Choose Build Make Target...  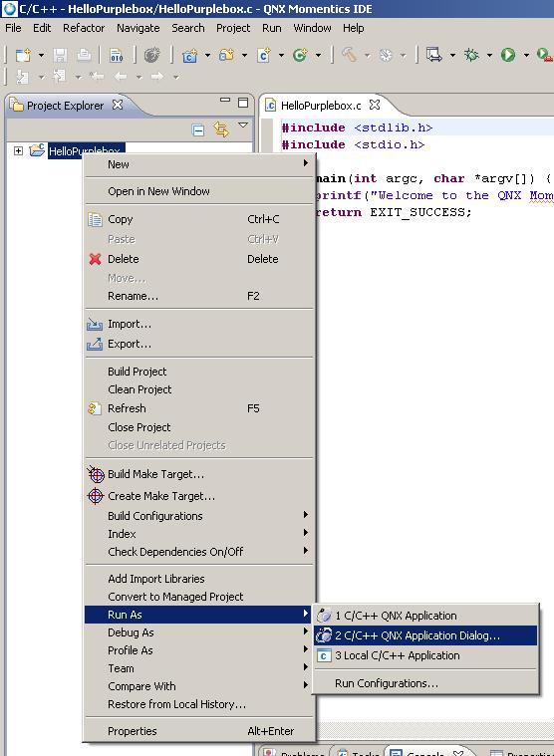[199, 474]
